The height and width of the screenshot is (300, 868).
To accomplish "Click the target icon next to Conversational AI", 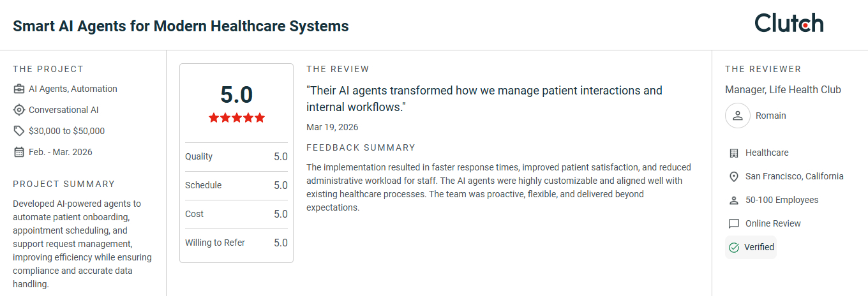I will 19,110.
